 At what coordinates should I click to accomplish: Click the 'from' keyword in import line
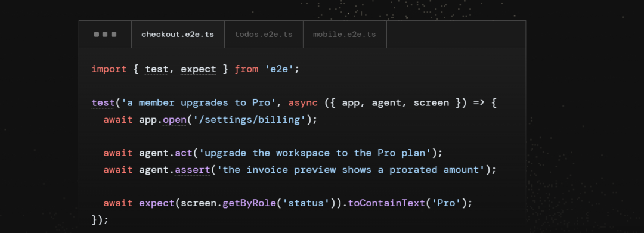point(246,69)
